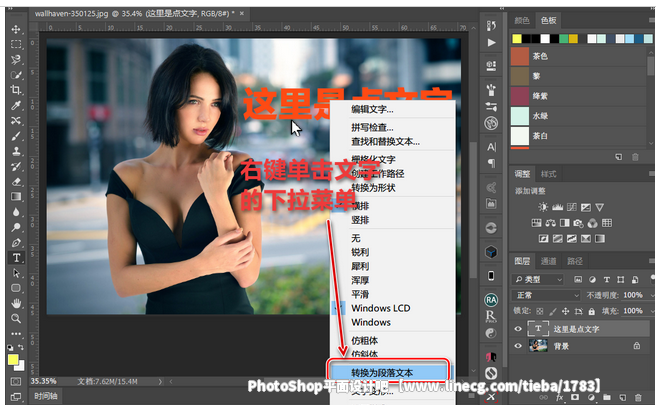
Task: Switch to the 样式 tab
Action: tap(548, 174)
